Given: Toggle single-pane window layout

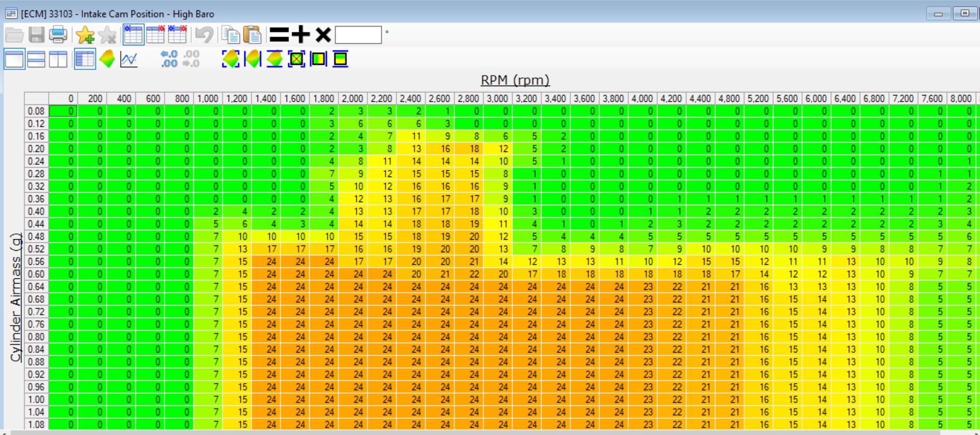Looking at the screenshot, I should 14,60.
